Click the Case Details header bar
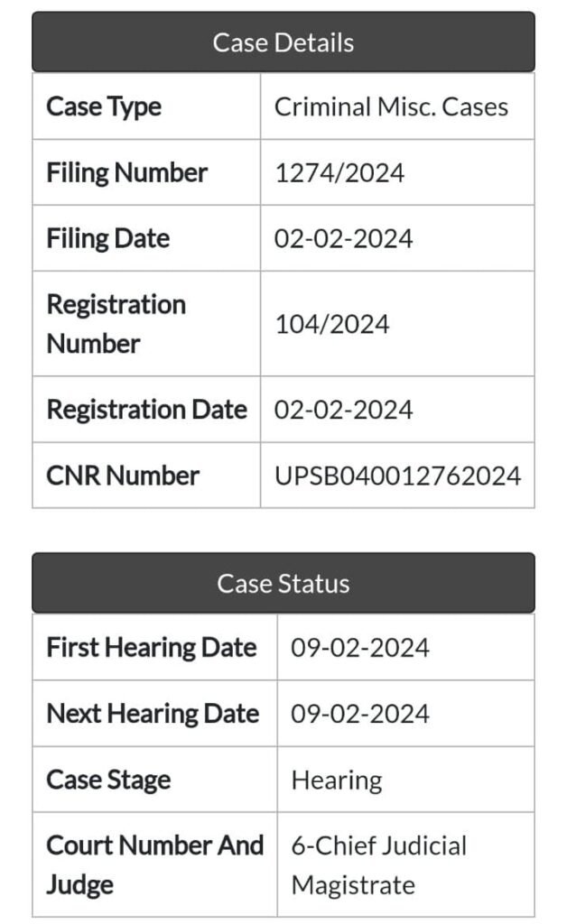The image size is (567, 924). coord(283,42)
